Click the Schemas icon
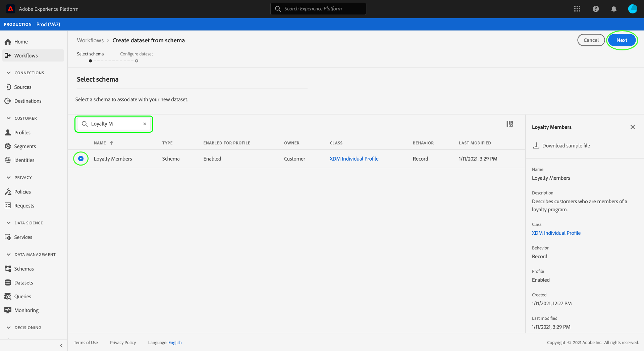The height and width of the screenshot is (351, 644). click(x=8, y=269)
